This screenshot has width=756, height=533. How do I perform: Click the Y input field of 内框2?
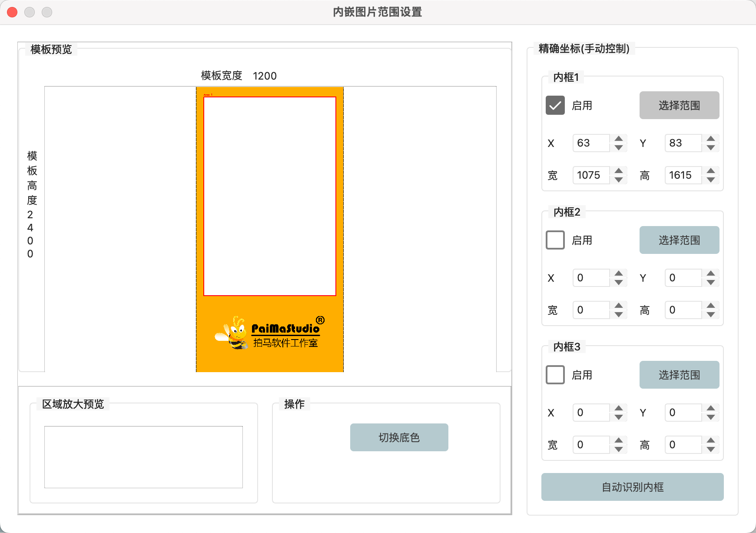pyautogui.click(x=683, y=278)
